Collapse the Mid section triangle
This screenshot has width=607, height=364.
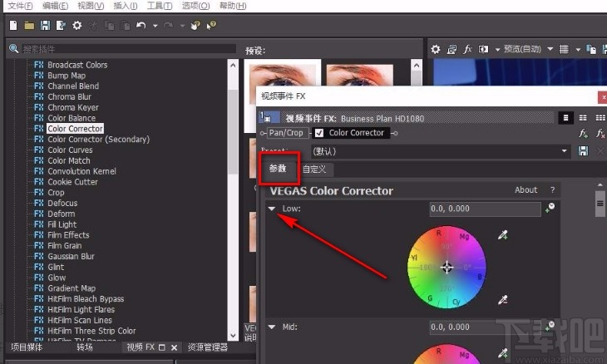click(272, 327)
